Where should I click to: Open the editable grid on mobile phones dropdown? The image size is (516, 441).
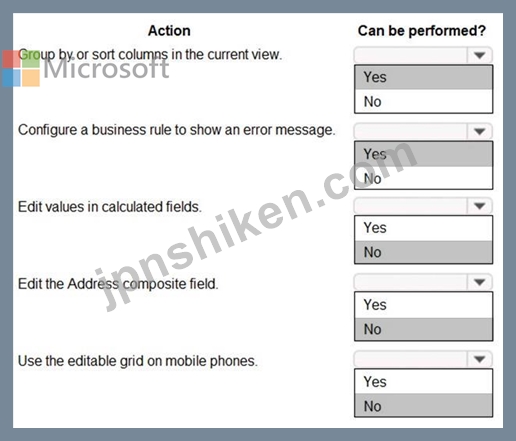point(480,359)
